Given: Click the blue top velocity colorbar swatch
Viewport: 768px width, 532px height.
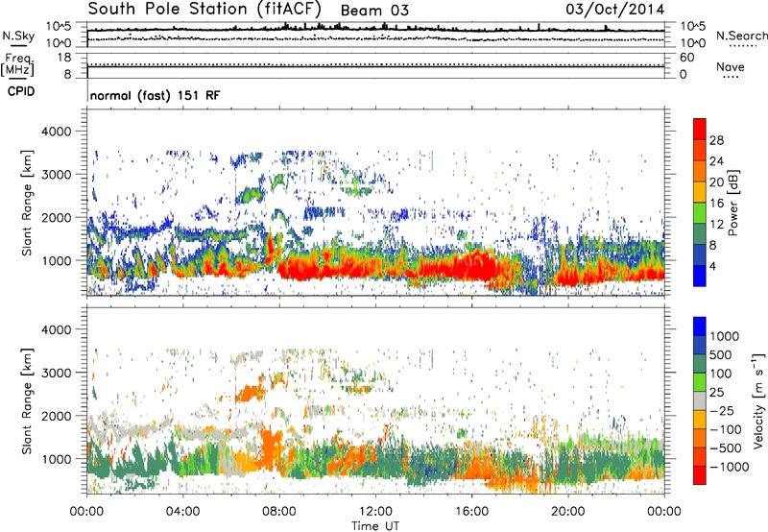Looking at the screenshot, I should coord(700,326).
